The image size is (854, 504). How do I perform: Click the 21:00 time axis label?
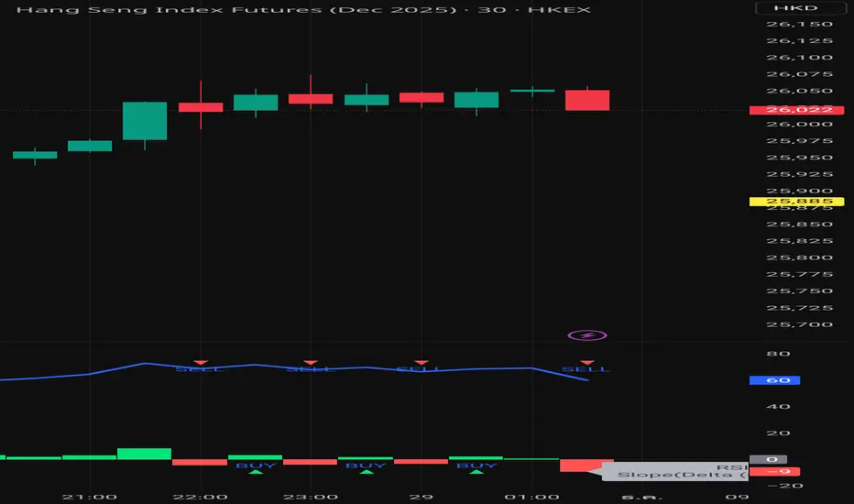click(89, 497)
